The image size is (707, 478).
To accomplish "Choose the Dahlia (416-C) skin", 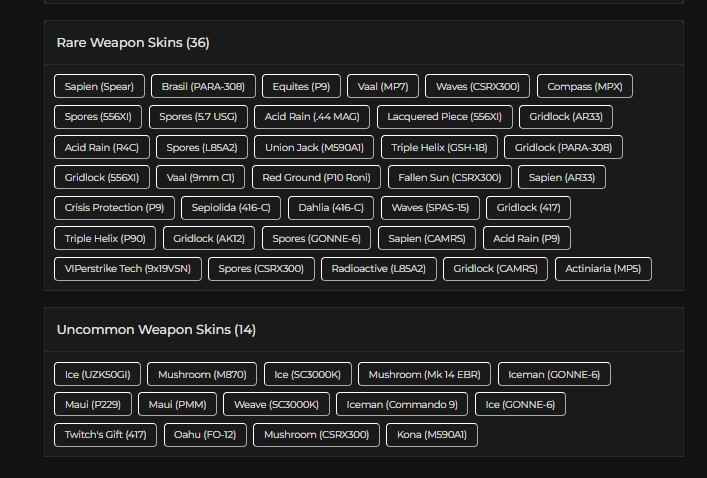I will pyautogui.click(x=332, y=208).
